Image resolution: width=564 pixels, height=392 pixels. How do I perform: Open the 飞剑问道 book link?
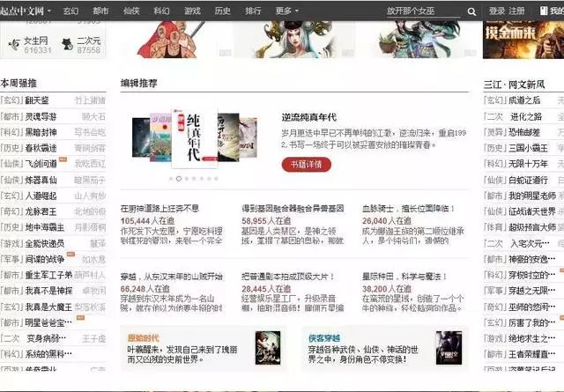click(41, 164)
